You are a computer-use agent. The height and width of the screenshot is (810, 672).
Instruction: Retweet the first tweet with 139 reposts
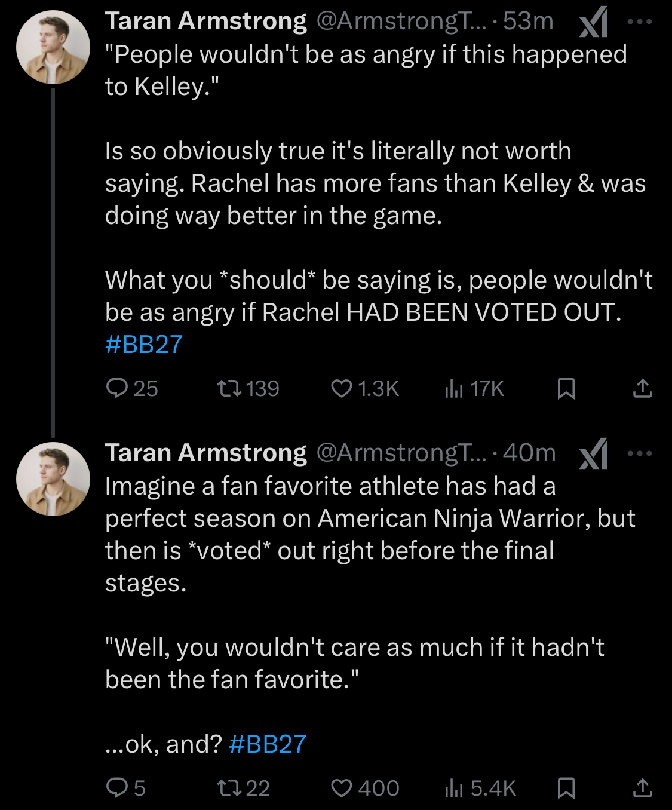point(229,388)
